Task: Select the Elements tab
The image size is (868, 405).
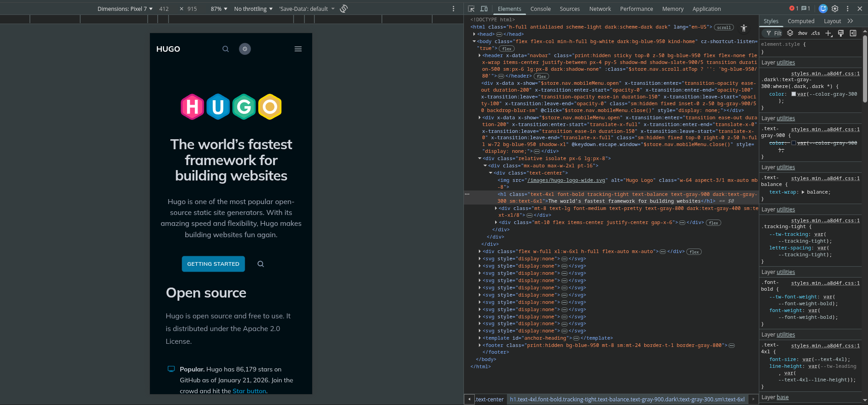Action: click(509, 9)
